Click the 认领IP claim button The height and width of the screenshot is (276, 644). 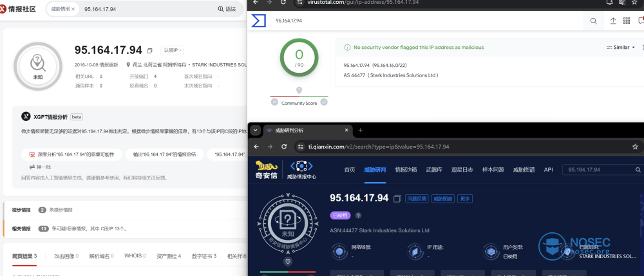click(172, 50)
